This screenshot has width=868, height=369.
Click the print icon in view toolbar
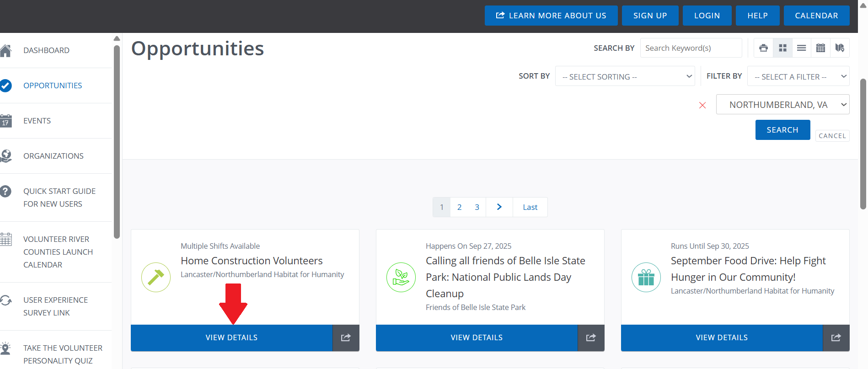[763, 48]
